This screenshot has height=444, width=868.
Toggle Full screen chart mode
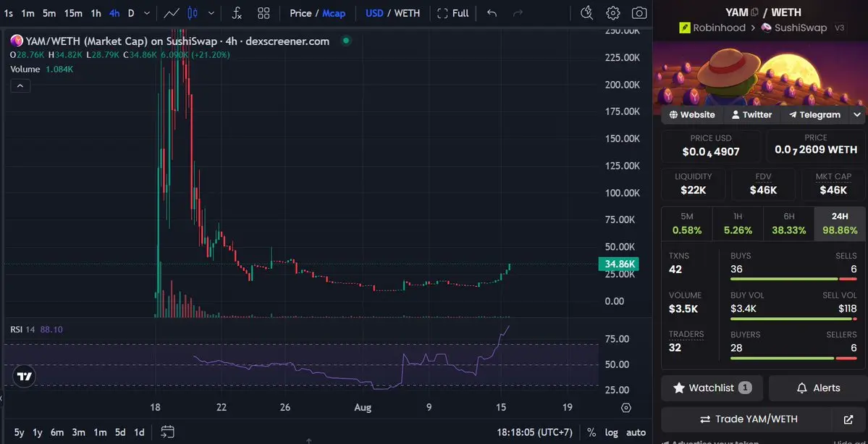click(x=452, y=13)
